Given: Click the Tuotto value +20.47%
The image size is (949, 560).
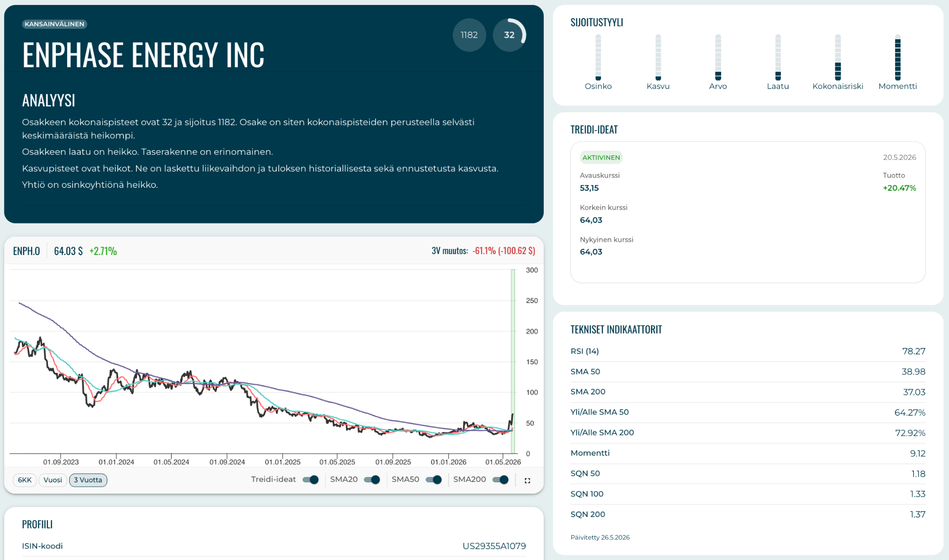Looking at the screenshot, I should 900,188.
